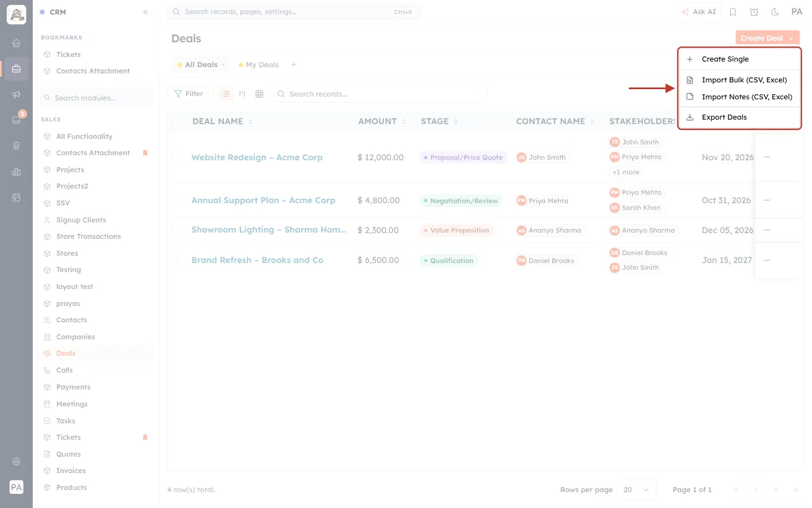Open the Home icon in left rail

16,43
